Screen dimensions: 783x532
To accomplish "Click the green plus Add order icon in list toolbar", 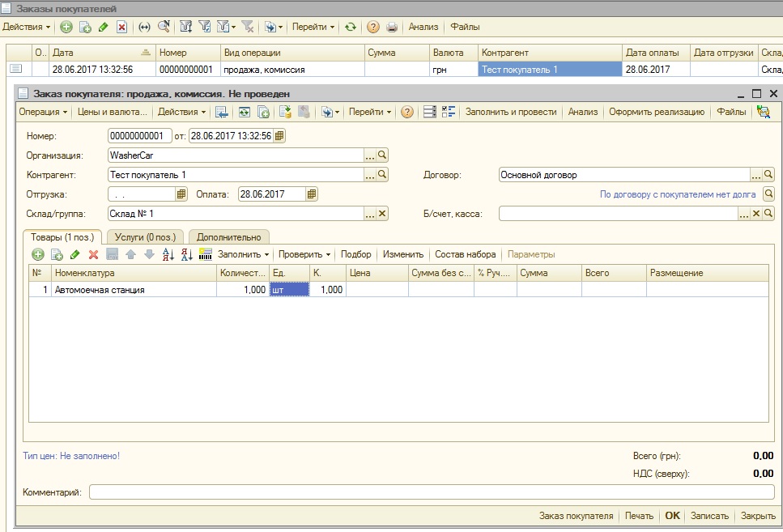I will (x=66, y=27).
